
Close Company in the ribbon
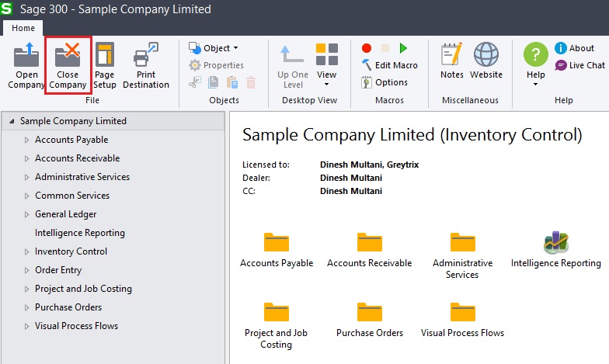[68, 66]
